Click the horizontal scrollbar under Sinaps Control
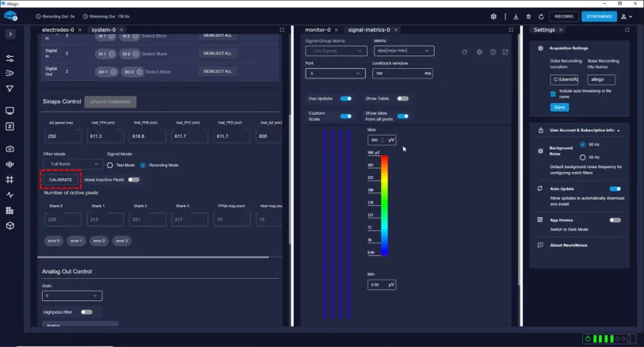This screenshot has height=347, width=644. pos(153,257)
